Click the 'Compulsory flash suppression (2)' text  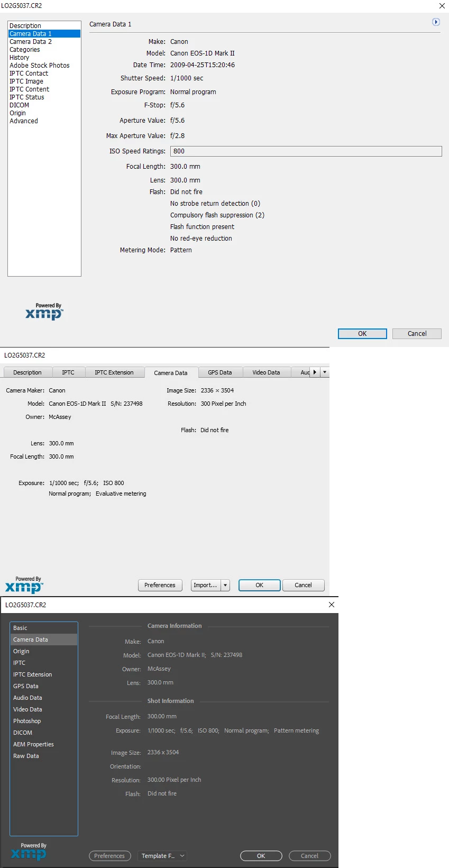click(217, 215)
